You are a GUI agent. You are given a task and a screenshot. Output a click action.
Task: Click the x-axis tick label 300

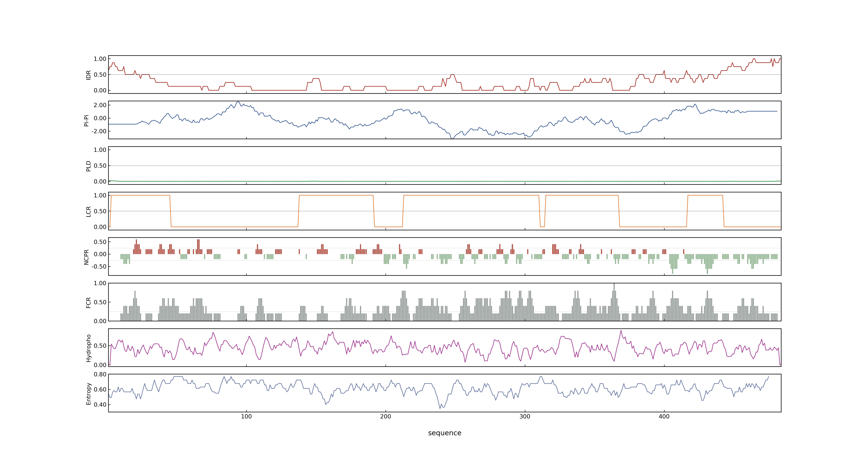[x=525, y=416]
